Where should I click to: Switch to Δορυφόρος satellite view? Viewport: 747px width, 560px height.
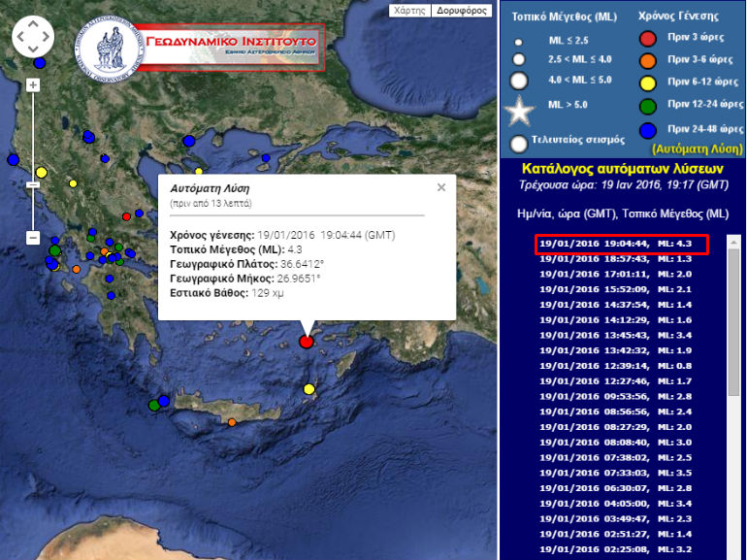coord(462,11)
